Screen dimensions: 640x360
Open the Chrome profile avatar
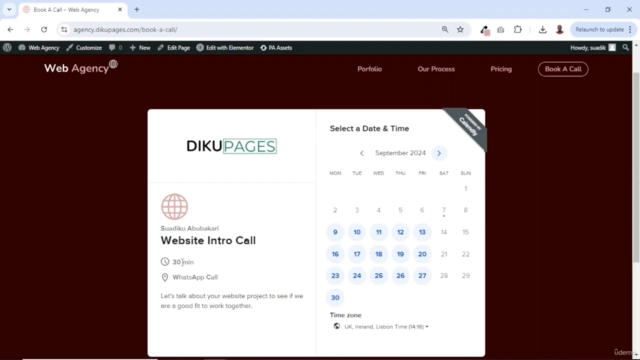point(560,29)
